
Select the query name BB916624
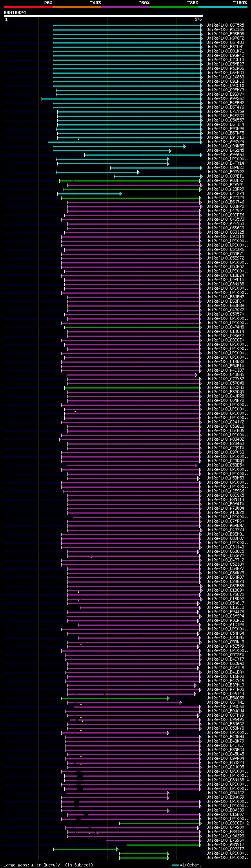tap(15, 13)
